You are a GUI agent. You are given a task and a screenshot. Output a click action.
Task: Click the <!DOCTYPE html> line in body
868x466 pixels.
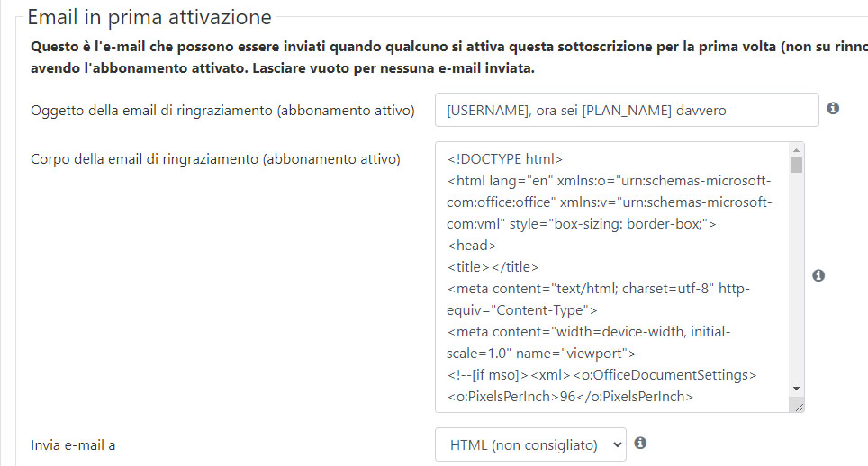[504, 159]
